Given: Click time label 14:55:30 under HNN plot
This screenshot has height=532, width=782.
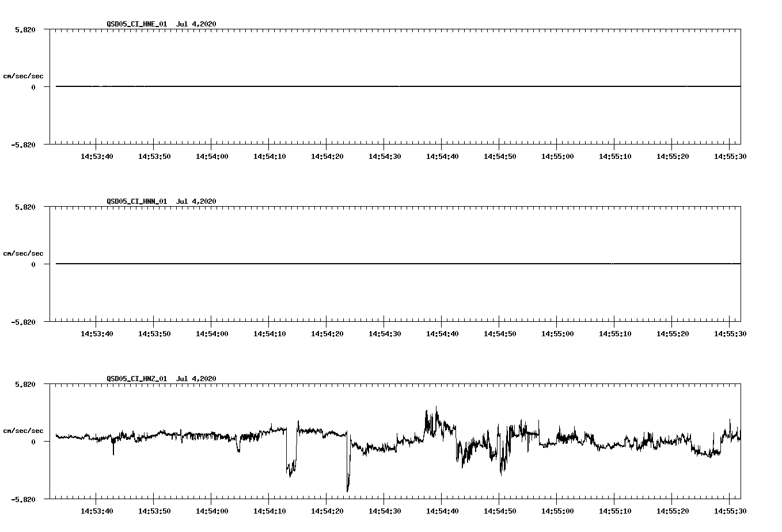Looking at the screenshot, I should pos(730,334).
